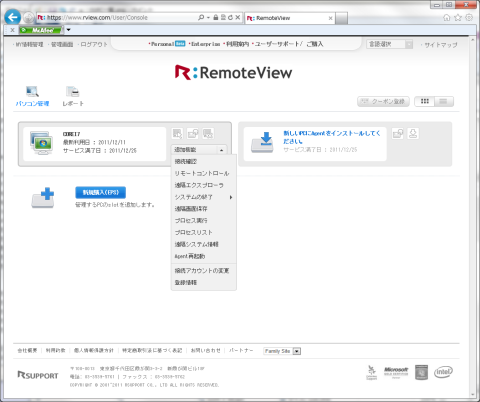480x402 pixels.
Task: Click the stop loading X in address bar
Action: pos(238,17)
